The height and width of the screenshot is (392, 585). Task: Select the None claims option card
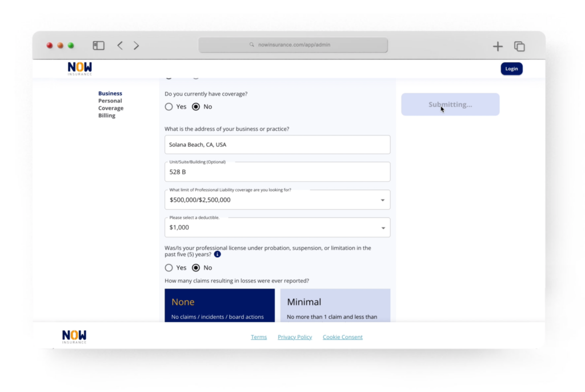point(219,304)
